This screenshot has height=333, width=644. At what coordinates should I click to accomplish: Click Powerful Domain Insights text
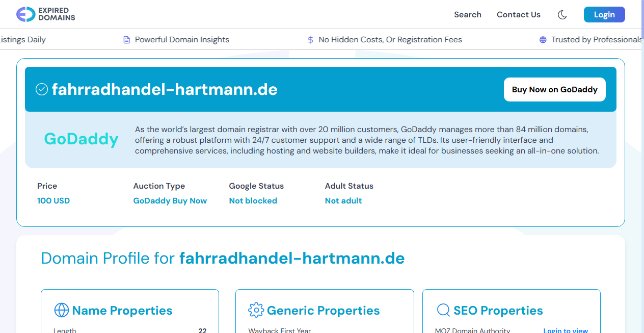(x=182, y=40)
